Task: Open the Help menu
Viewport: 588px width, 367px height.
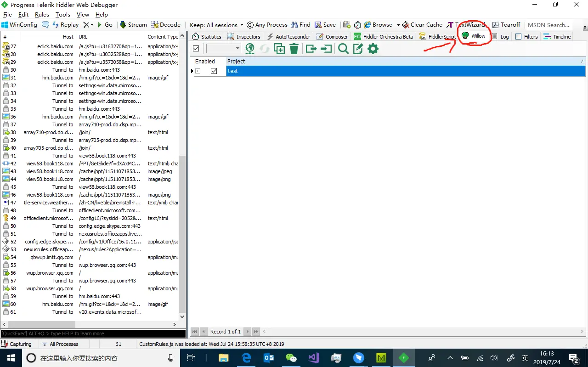Action: [x=102, y=15]
